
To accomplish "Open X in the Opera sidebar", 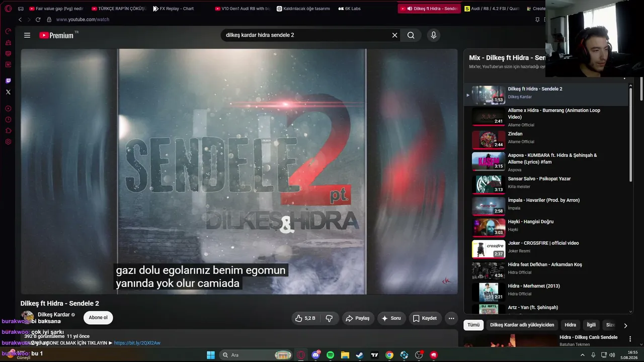I will click(8, 92).
